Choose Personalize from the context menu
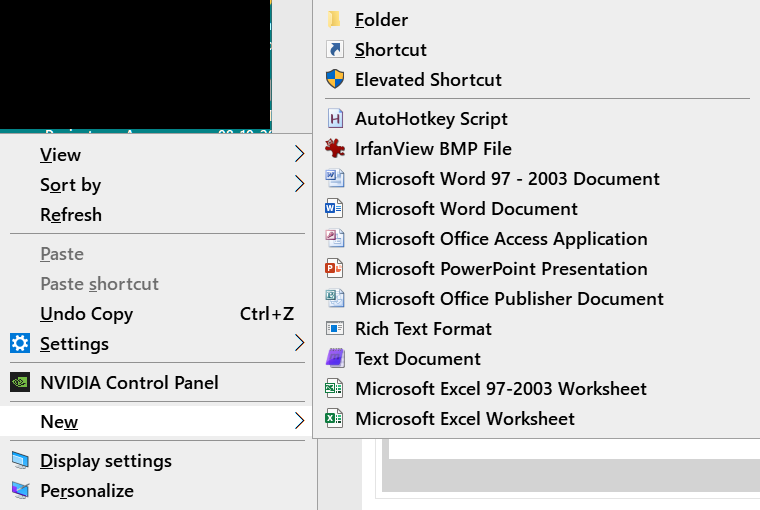This screenshot has width=760, height=510. [x=158, y=491]
